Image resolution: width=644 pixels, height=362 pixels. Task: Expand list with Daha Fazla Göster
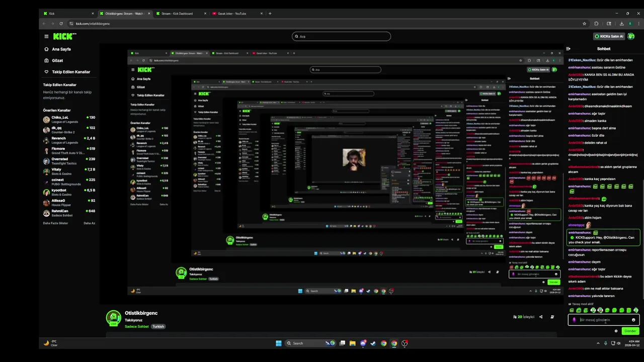coord(55,223)
